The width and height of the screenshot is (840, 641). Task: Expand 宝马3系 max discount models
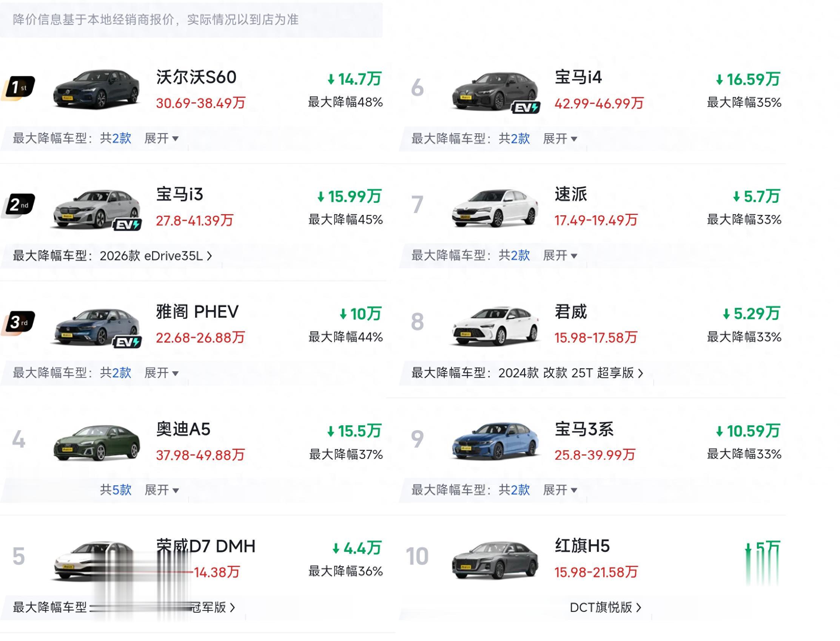pyautogui.click(x=560, y=490)
